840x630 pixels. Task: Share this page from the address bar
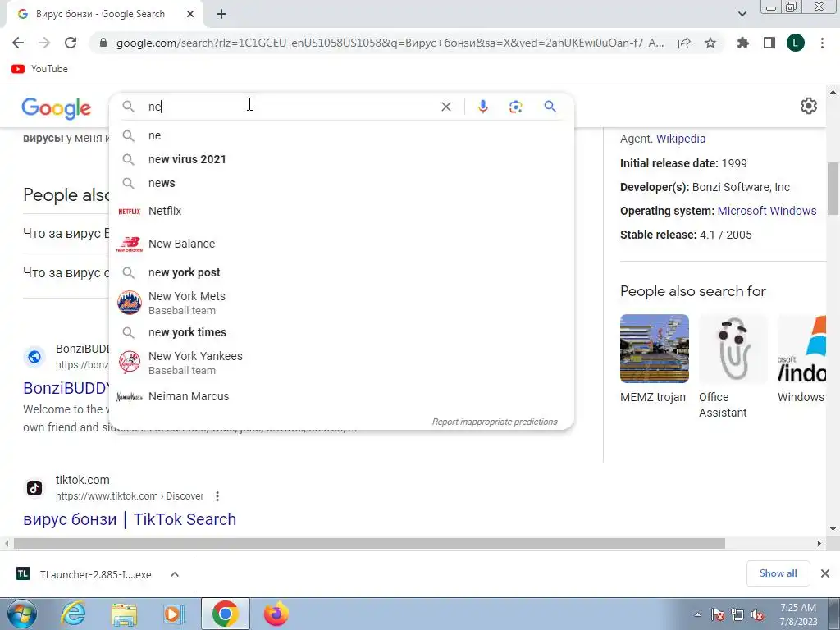click(684, 43)
